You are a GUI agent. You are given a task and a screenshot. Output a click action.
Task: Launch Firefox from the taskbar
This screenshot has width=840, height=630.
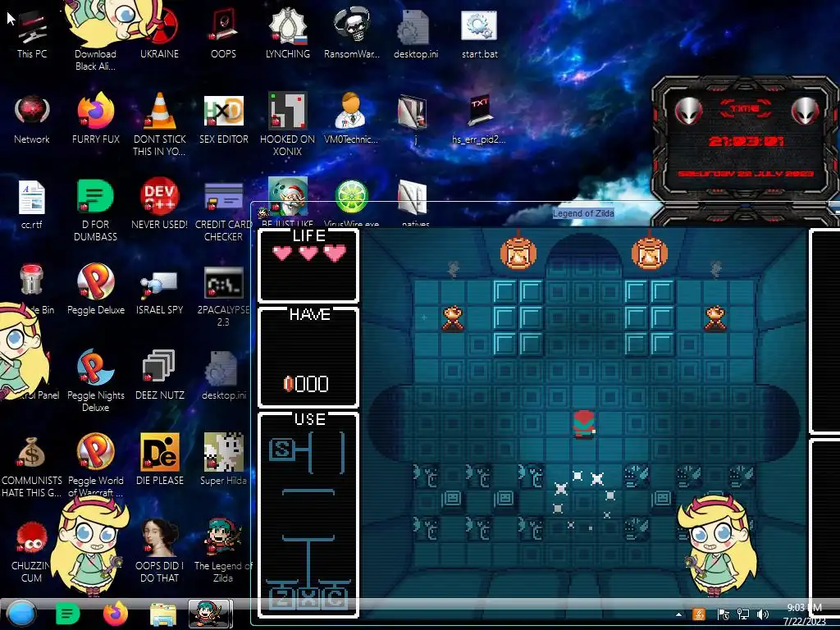(x=115, y=614)
